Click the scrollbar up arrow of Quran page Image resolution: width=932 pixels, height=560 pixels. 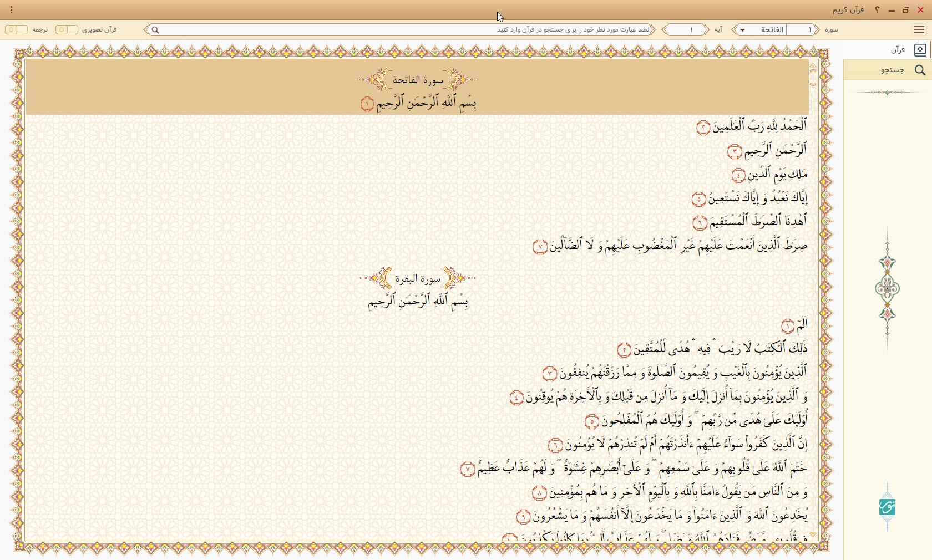(x=813, y=65)
